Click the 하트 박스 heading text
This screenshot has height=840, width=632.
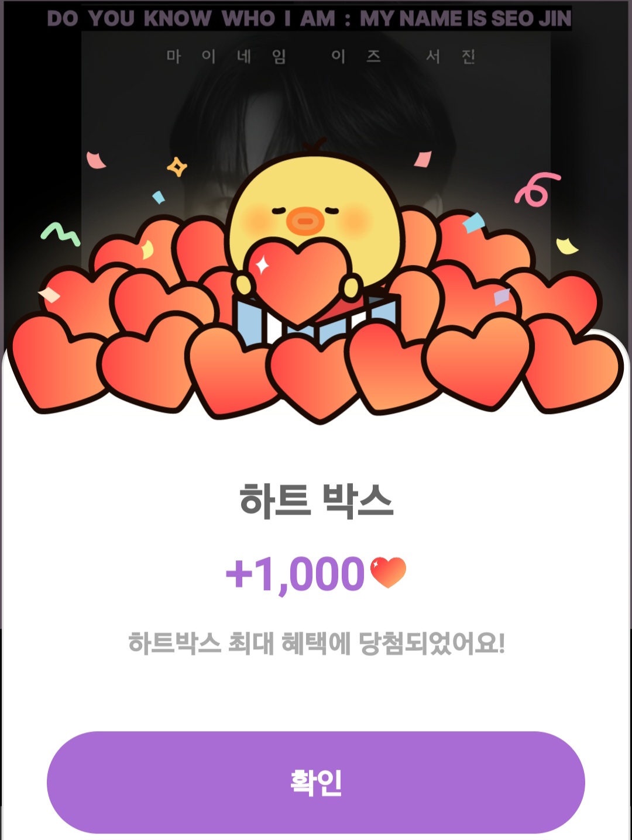click(316, 501)
